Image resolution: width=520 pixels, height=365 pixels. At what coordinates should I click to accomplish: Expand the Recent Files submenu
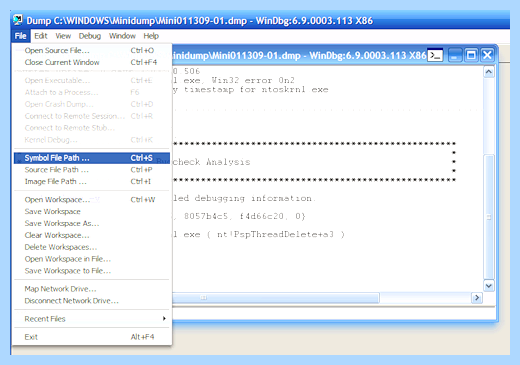92,319
